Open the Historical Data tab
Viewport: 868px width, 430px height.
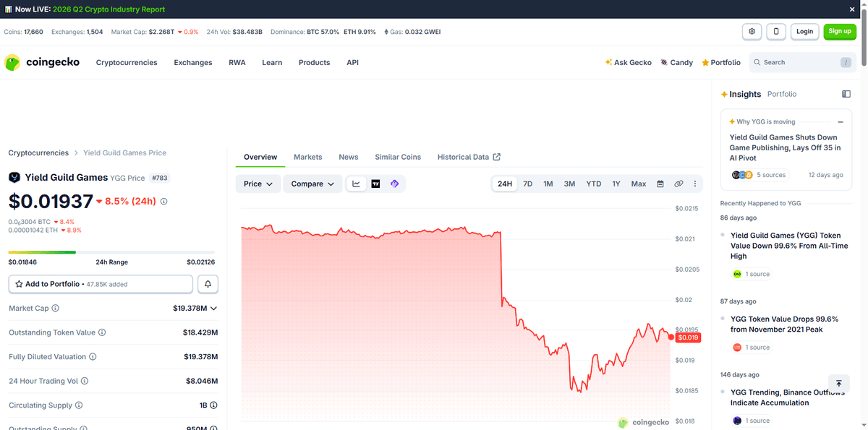coord(469,157)
